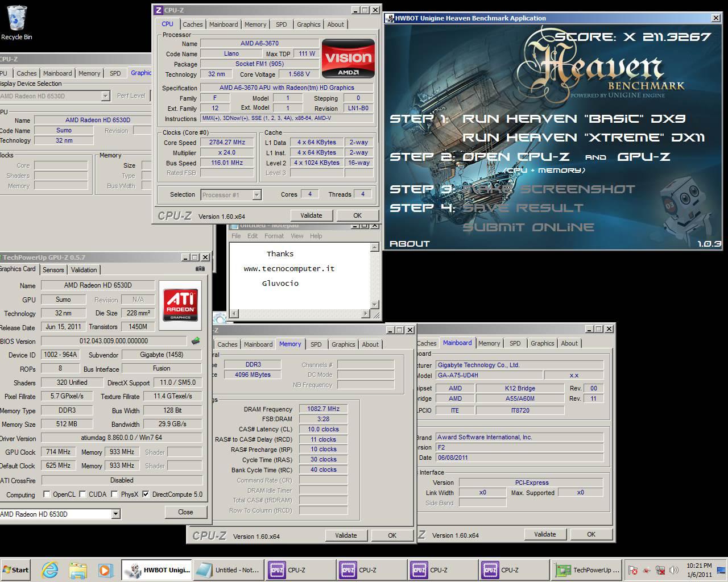Click Close button in GPU-Z

tap(185, 512)
